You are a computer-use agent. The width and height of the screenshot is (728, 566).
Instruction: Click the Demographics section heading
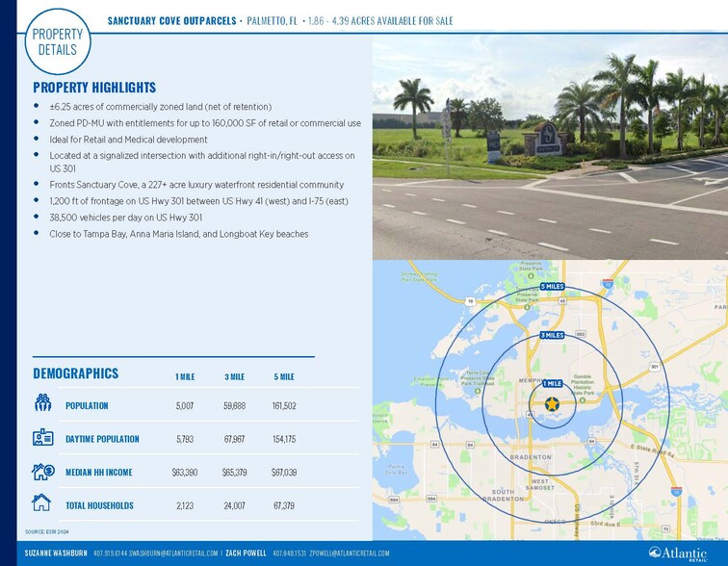click(76, 374)
